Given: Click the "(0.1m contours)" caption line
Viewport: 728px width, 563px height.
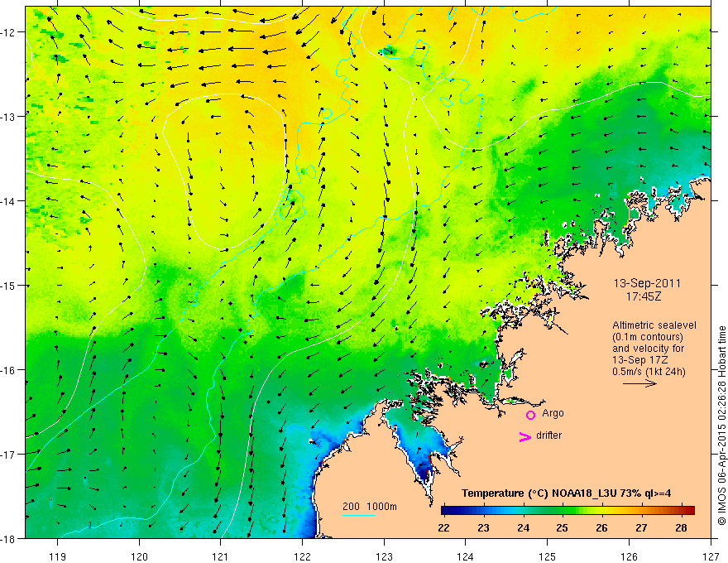Looking at the screenshot, I should coord(648,337).
